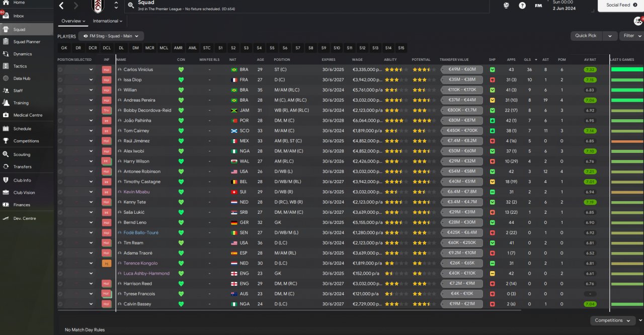Viewport: 644px width, 335px height.
Task: Open the Dynamics icon in sidebar
Action: pyautogui.click(x=6, y=54)
